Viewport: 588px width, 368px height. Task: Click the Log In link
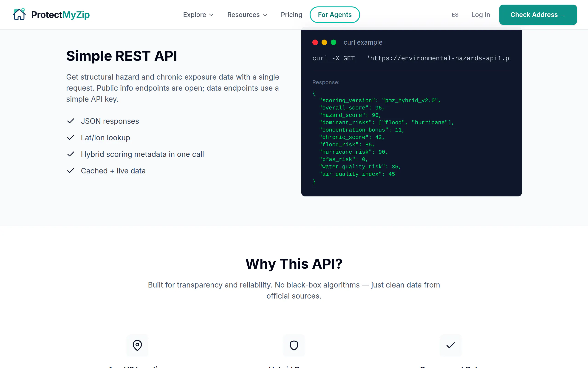pyautogui.click(x=480, y=15)
